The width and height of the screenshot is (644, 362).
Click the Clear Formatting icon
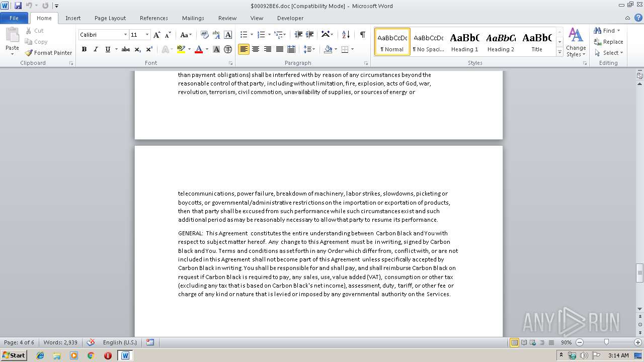pos(205,35)
